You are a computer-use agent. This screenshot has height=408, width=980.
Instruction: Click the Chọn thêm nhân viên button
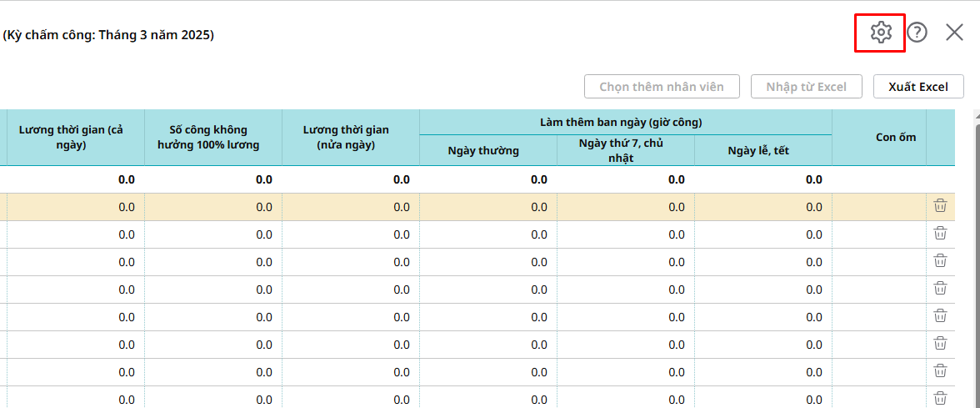pos(662,87)
